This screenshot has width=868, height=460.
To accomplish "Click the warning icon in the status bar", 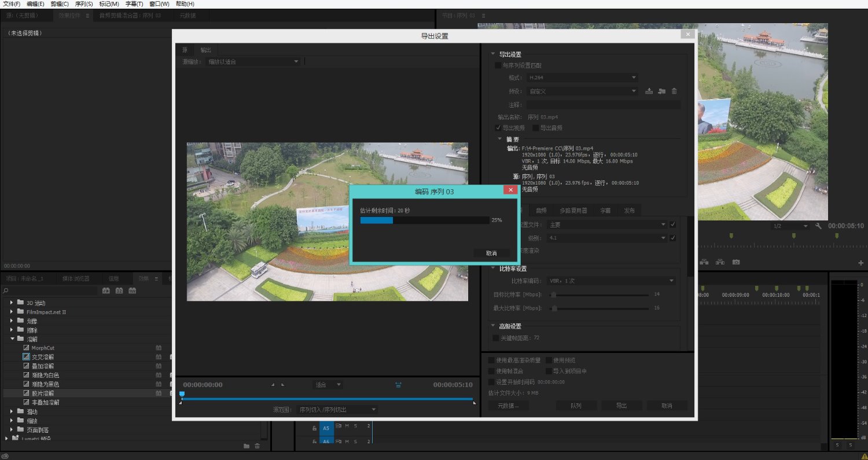I will 864,456.
